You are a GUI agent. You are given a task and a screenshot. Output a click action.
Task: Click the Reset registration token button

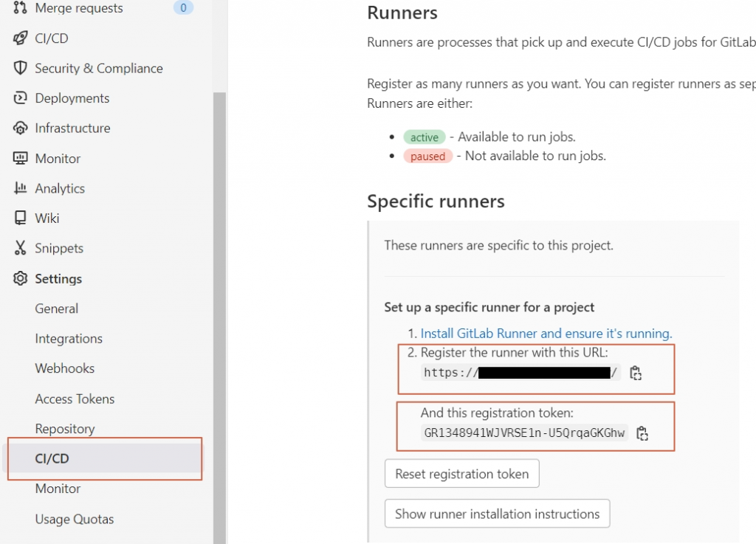click(x=462, y=474)
